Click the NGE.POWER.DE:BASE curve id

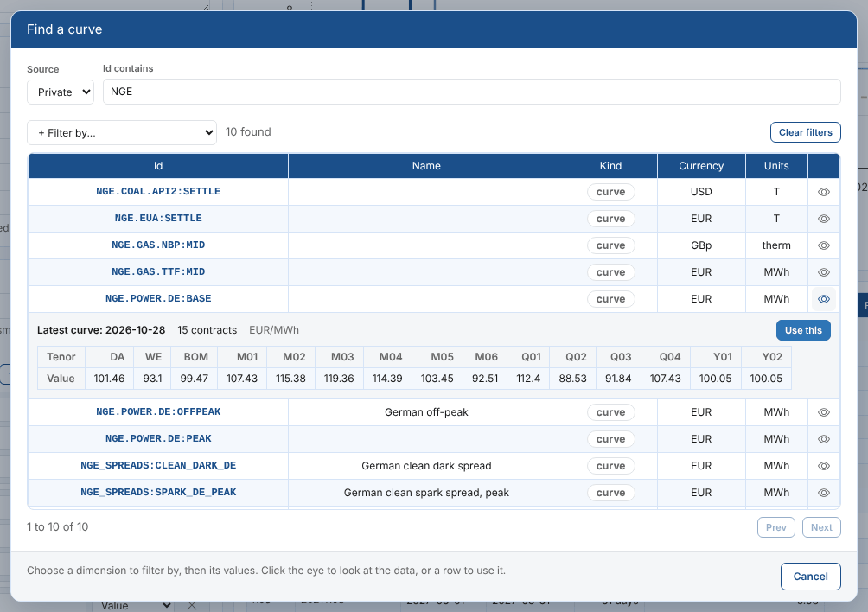coord(158,298)
